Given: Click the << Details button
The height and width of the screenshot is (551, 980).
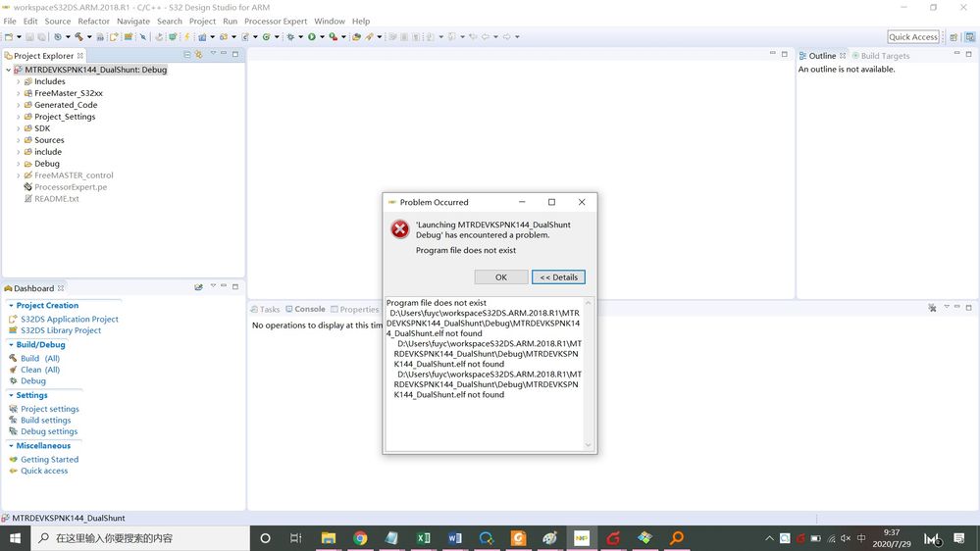Looking at the screenshot, I should tap(558, 276).
